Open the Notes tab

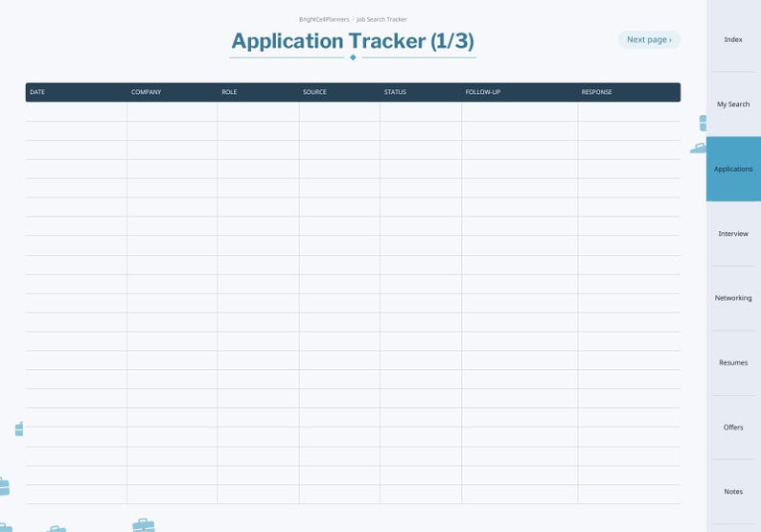(733, 492)
